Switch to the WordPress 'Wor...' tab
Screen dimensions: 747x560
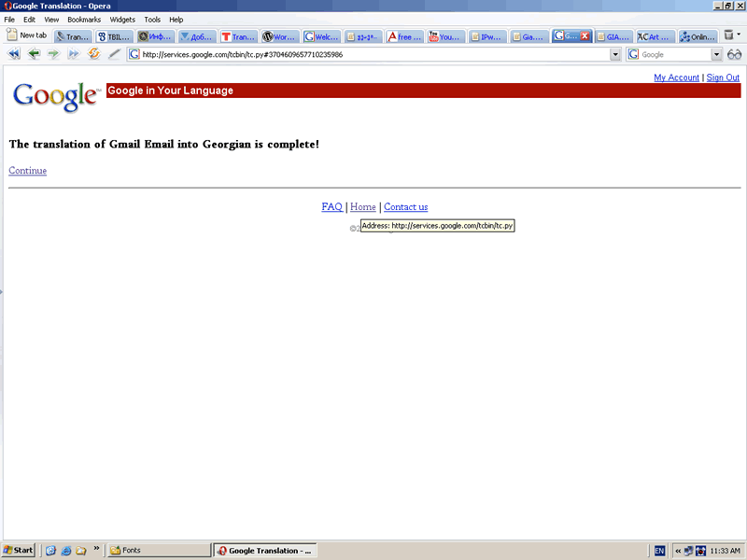pyautogui.click(x=279, y=36)
